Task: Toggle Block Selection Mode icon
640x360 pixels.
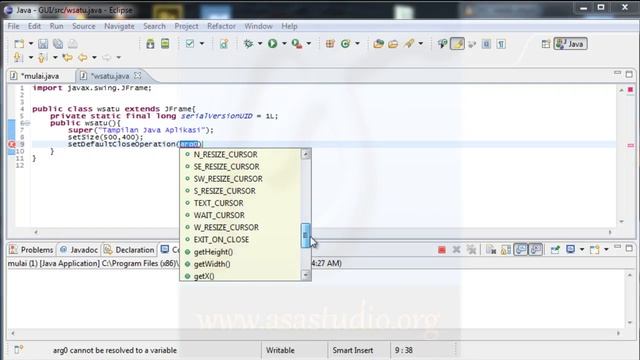Action: click(x=486, y=44)
